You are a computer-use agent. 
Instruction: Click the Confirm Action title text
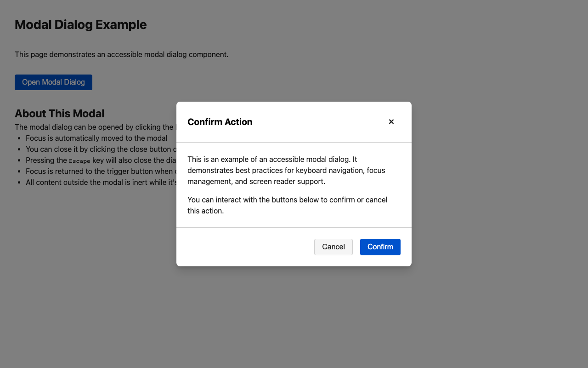(x=220, y=122)
